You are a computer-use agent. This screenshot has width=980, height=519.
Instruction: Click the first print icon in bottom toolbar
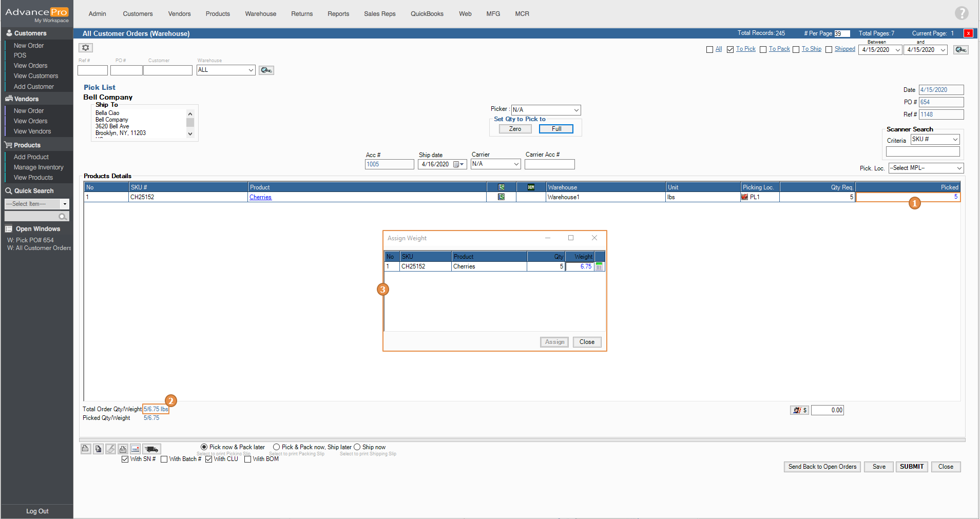(x=86, y=449)
